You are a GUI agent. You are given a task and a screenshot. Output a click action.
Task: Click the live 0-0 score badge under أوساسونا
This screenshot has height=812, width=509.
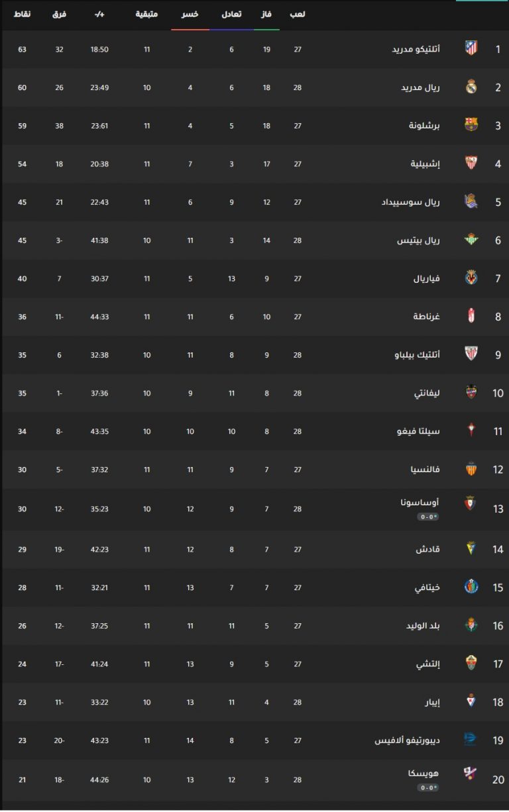(428, 517)
